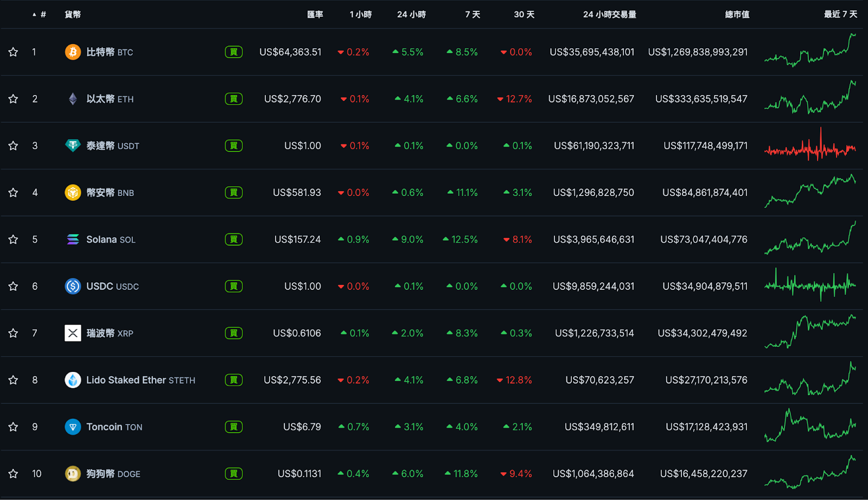Viewport: 868px width, 500px height.
Task: Sort by 1 小時 column header
Action: [x=361, y=15]
